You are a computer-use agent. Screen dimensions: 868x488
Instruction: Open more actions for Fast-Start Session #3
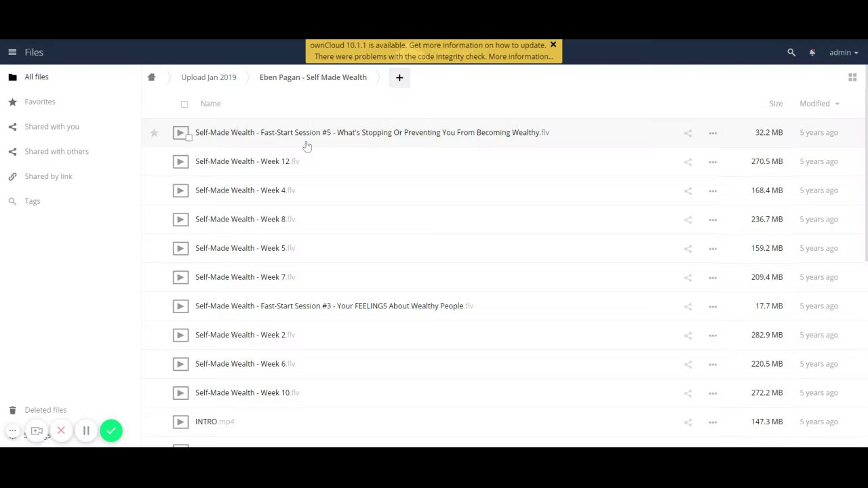point(713,306)
